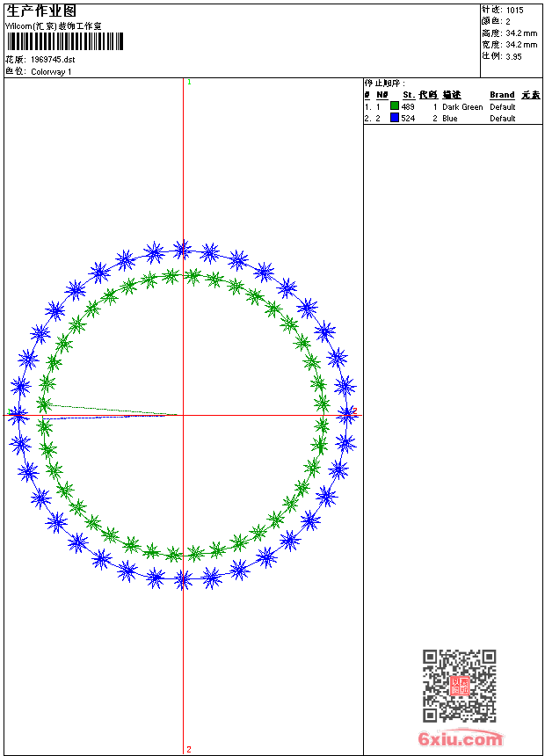
Task: Click the bottommost blue star on the outer ring
Action: point(183,579)
